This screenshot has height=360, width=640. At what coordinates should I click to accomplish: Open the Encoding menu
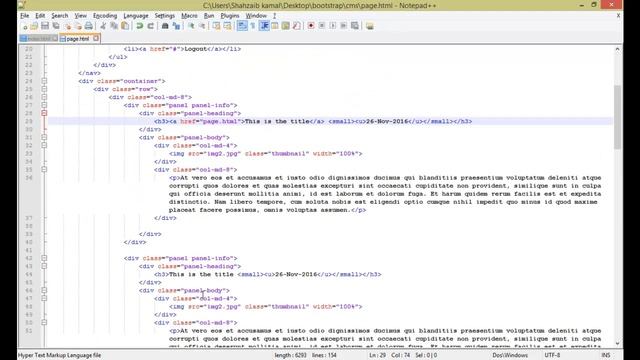coord(105,16)
